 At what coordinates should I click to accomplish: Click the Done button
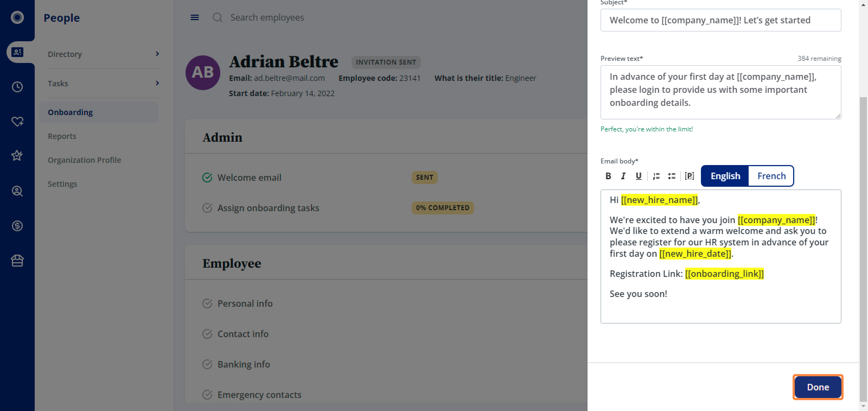click(x=818, y=387)
